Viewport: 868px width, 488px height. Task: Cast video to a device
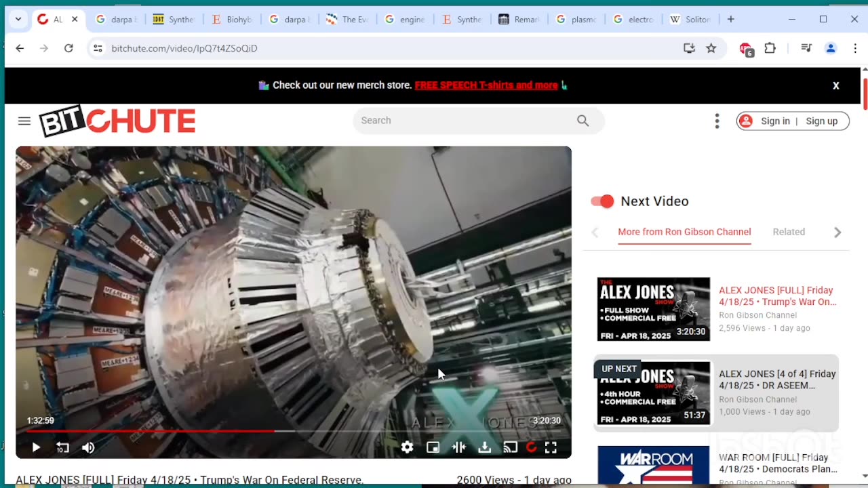point(511,447)
